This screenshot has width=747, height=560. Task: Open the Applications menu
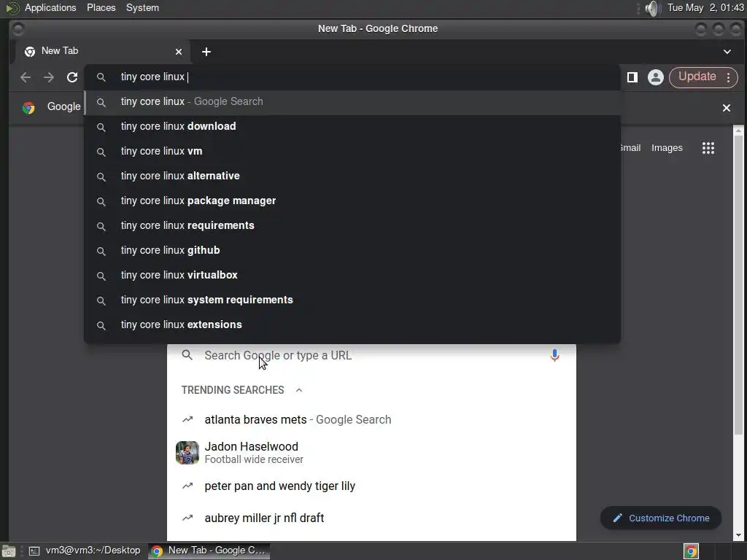pos(50,7)
